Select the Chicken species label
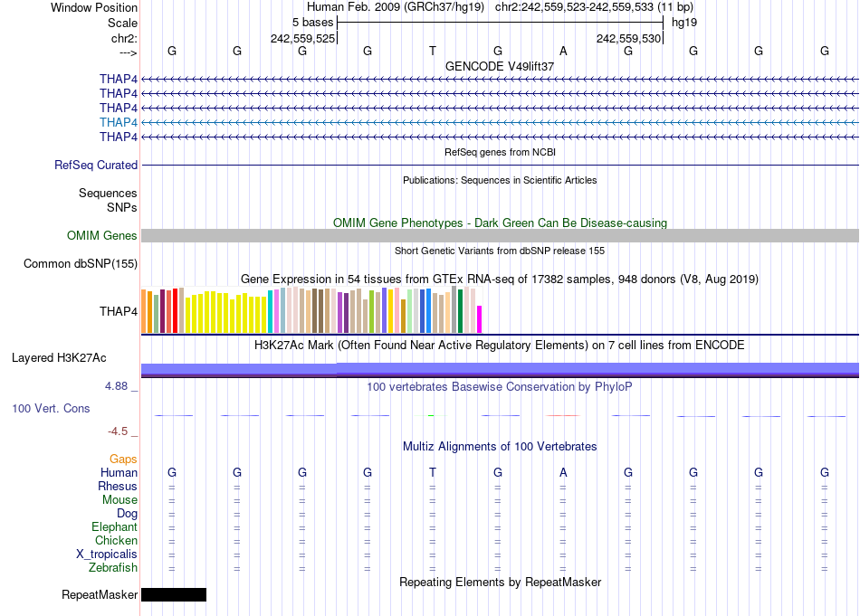The height and width of the screenshot is (616, 860). 116,540
